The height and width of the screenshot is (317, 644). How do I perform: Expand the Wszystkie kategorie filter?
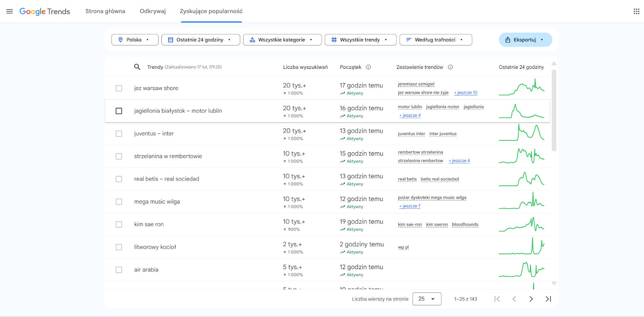[282, 40]
